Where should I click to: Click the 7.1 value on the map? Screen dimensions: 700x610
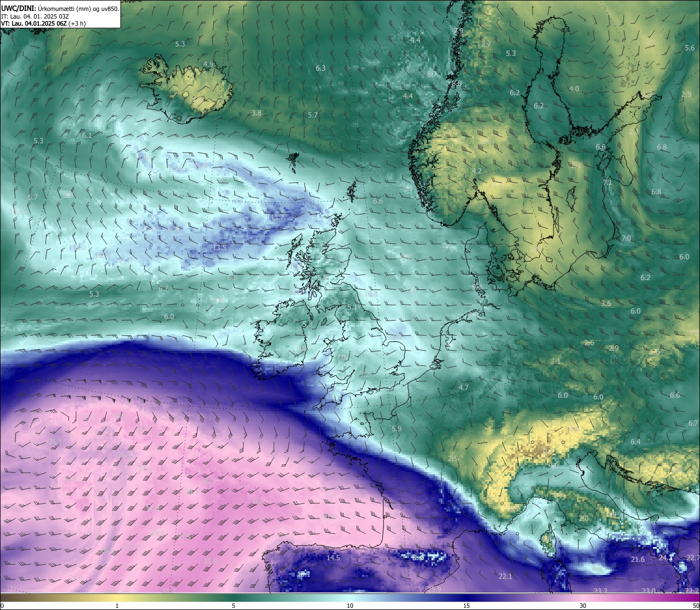pyautogui.click(x=608, y=183)
